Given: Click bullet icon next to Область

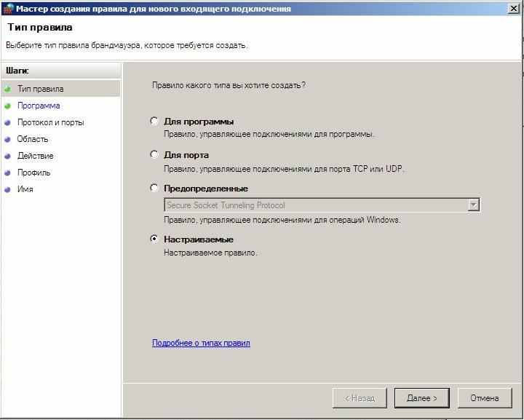Looking at the screenshot, I should click(x=8, y=139).
